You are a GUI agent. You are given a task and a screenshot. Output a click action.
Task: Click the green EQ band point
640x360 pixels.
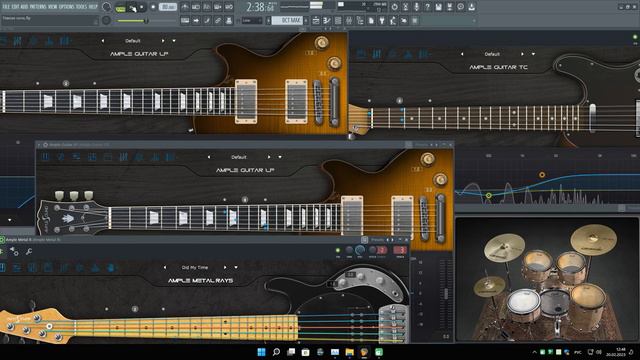tap(489, 196)
